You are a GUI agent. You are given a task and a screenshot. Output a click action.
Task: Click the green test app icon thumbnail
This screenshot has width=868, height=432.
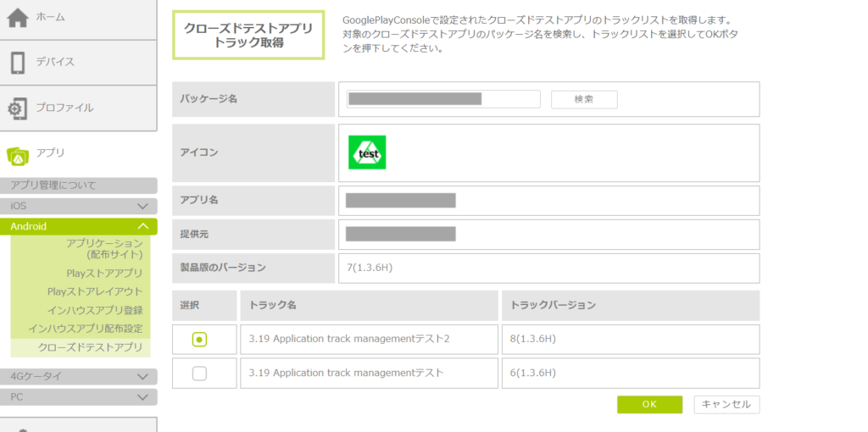pos(367,152)
